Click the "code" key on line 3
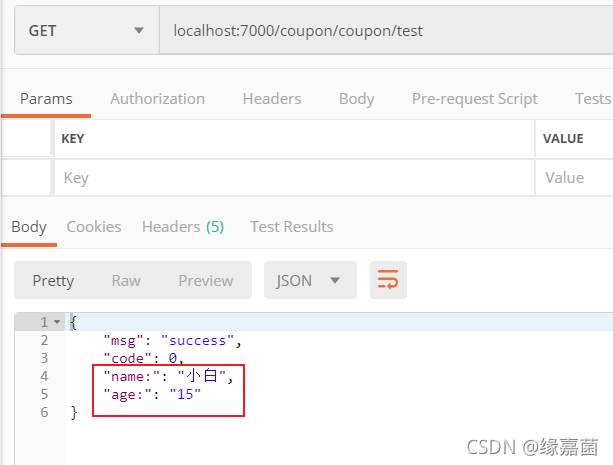The image size is (613, 465). 127,358
